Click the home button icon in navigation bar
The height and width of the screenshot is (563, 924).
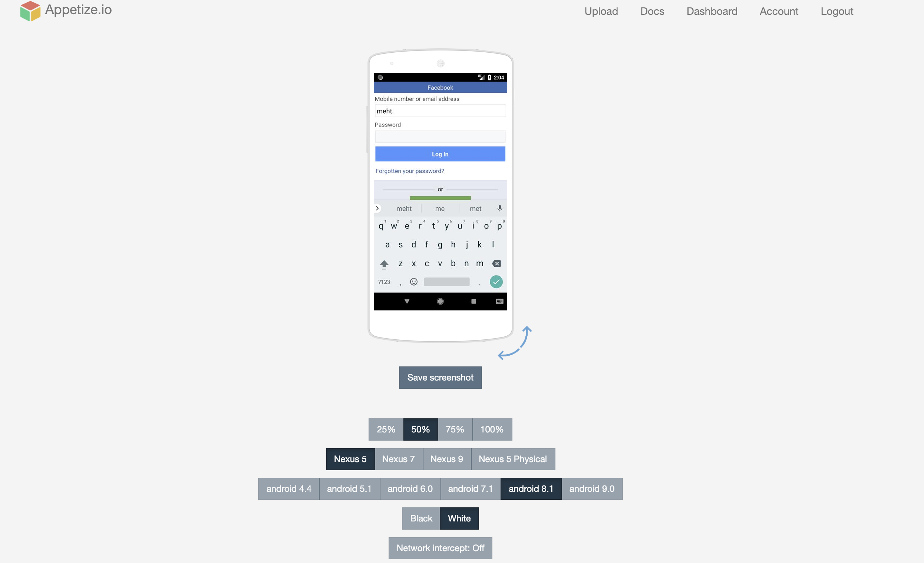click(x=440, y=302)
